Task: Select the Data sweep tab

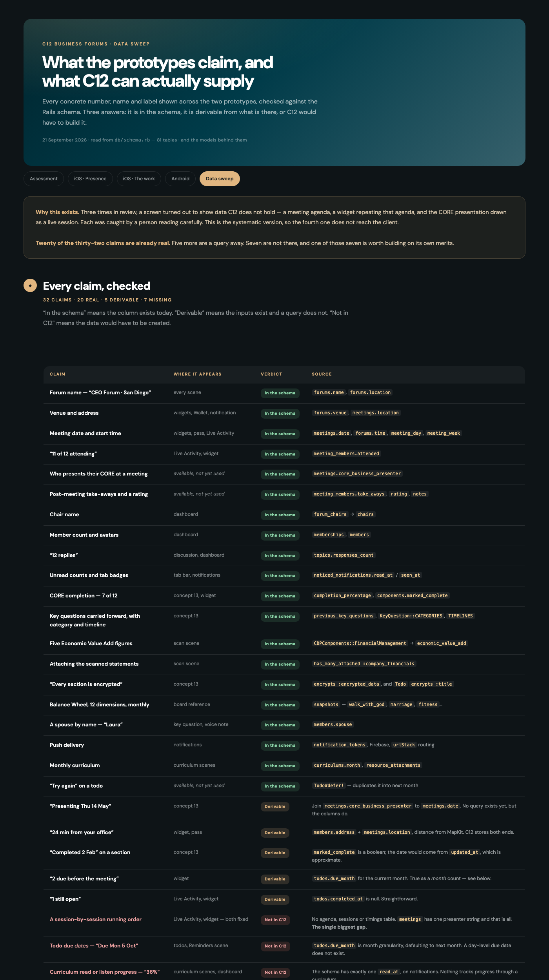Action: [220, 179]
